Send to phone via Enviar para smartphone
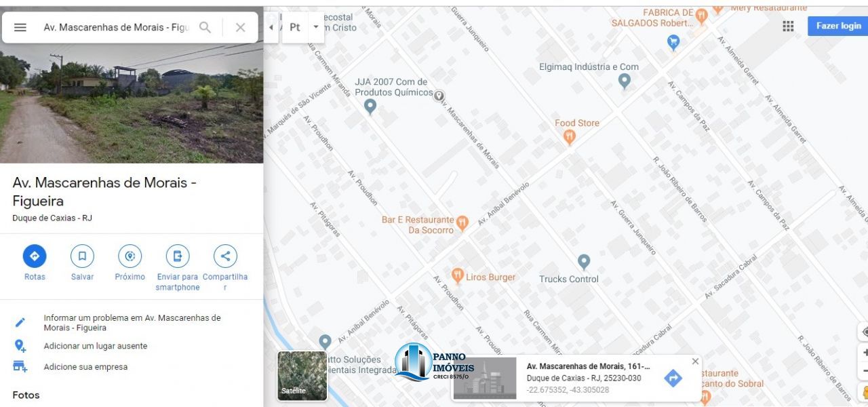This screenshot has width=868, height=407. (178, 256)
